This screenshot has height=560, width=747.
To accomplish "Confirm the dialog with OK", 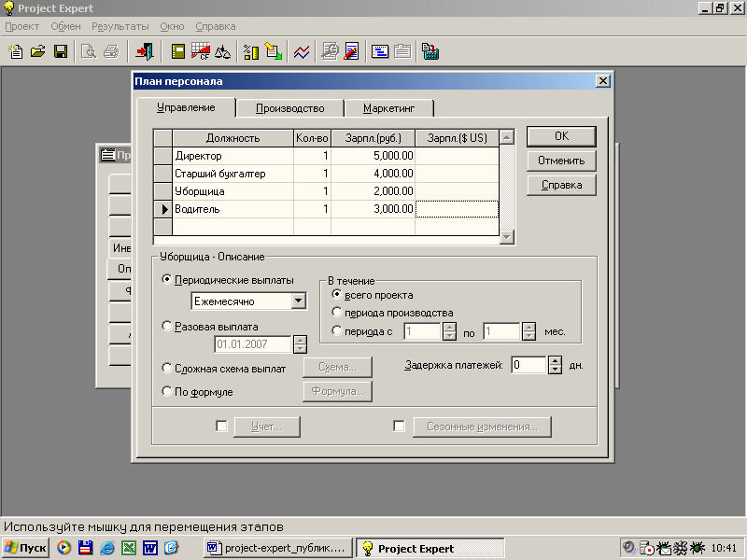I will tap(561, 136).
